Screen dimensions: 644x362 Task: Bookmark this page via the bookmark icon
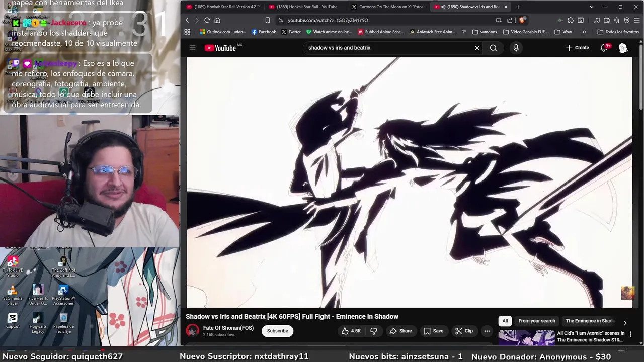coord(267,20)
